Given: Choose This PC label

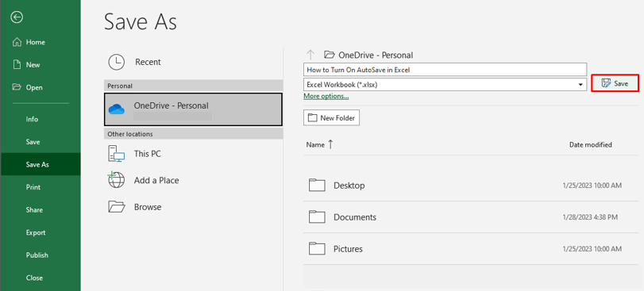Looking at the screenshot, I should pyautogui.click(x=148, y=154).
